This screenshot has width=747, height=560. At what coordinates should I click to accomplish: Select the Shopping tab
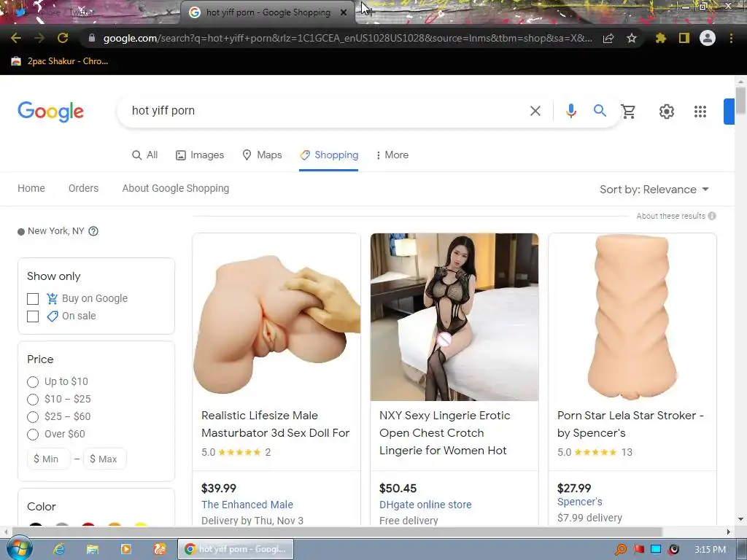click(x=329, y=155)
